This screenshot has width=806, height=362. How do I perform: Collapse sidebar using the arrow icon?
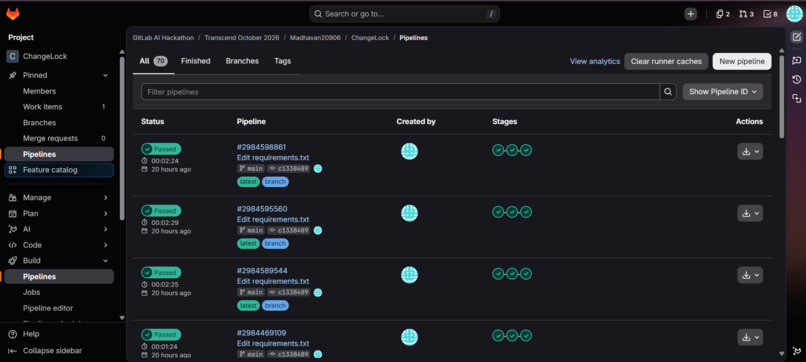click(x=13, y=351)
